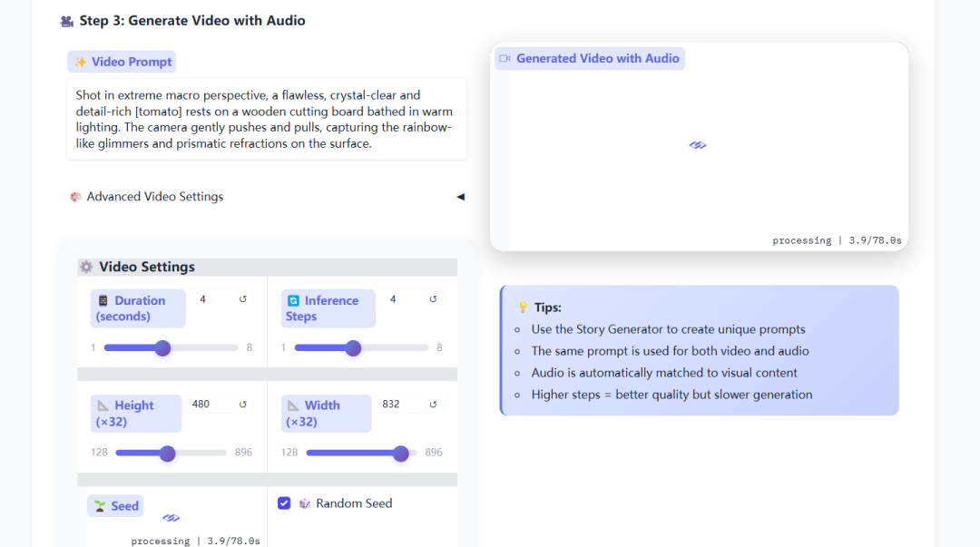Click the Video Prompt sparkle label
Screen dimensions: 980x547
(x=122, y=62)
